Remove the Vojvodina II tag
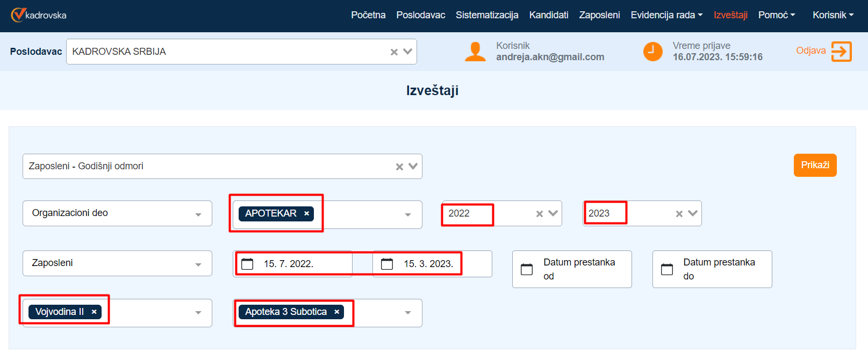This screenshot has width=868, height=359. 94,312
